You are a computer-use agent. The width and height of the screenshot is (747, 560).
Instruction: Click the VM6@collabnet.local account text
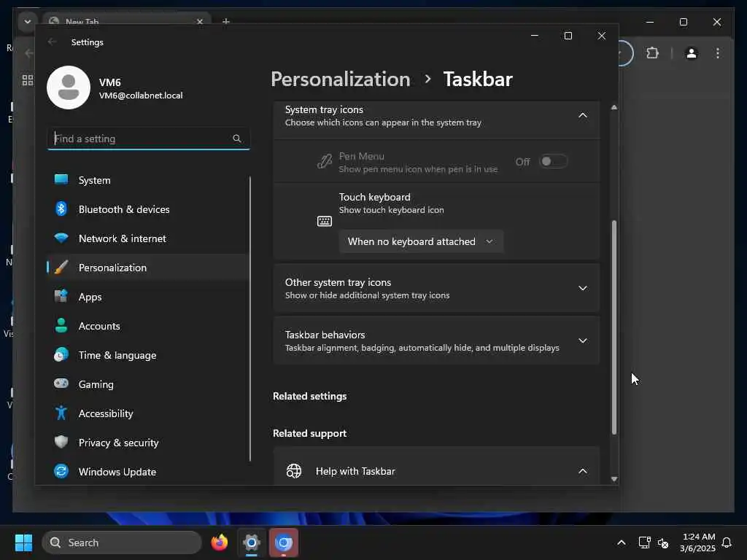(x=141, y=96)
